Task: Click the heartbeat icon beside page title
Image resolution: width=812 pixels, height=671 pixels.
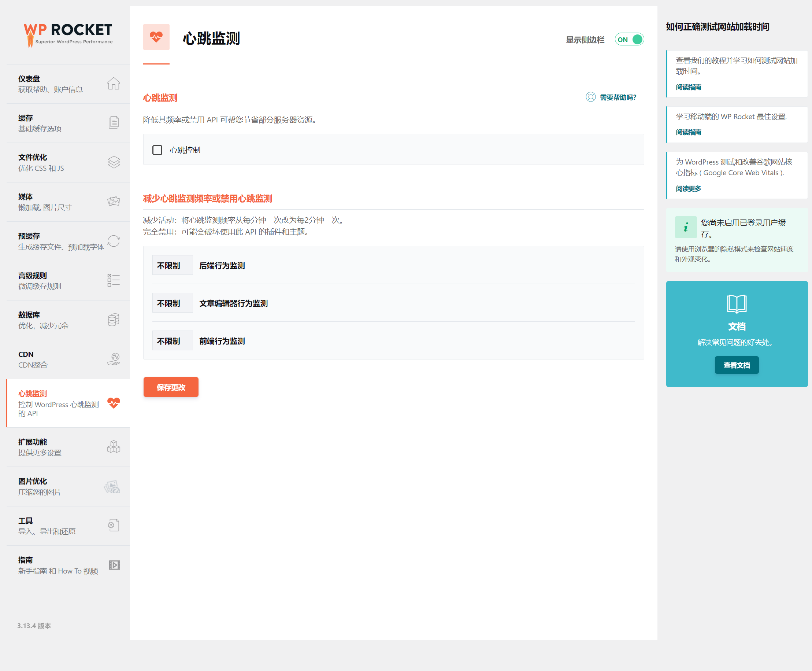Action: tap(156, 37)
